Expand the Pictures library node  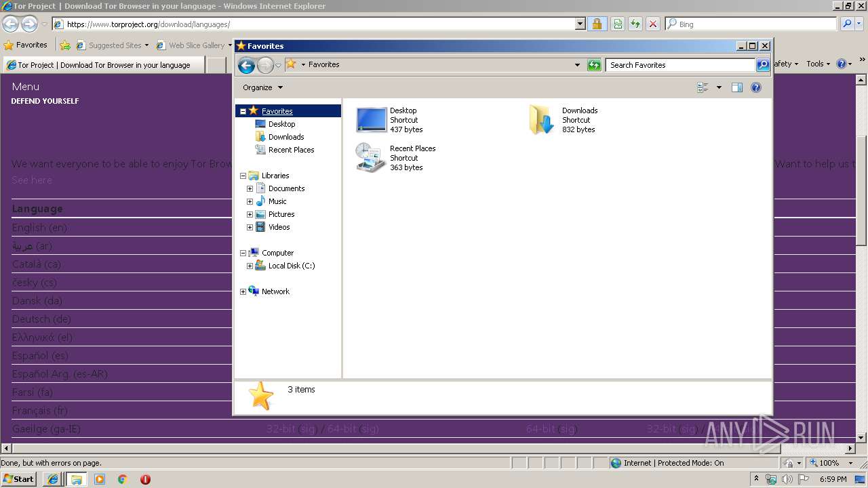(250, 214)
